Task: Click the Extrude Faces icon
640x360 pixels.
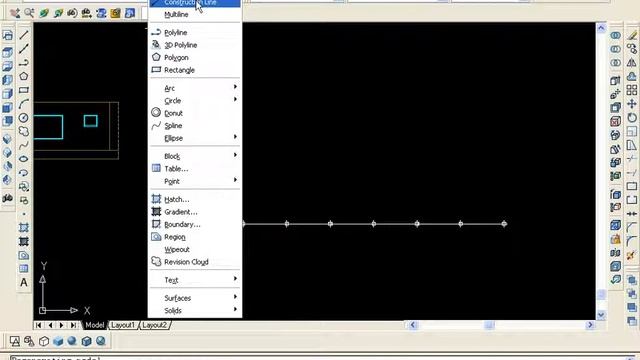Action: pos(616,81)
